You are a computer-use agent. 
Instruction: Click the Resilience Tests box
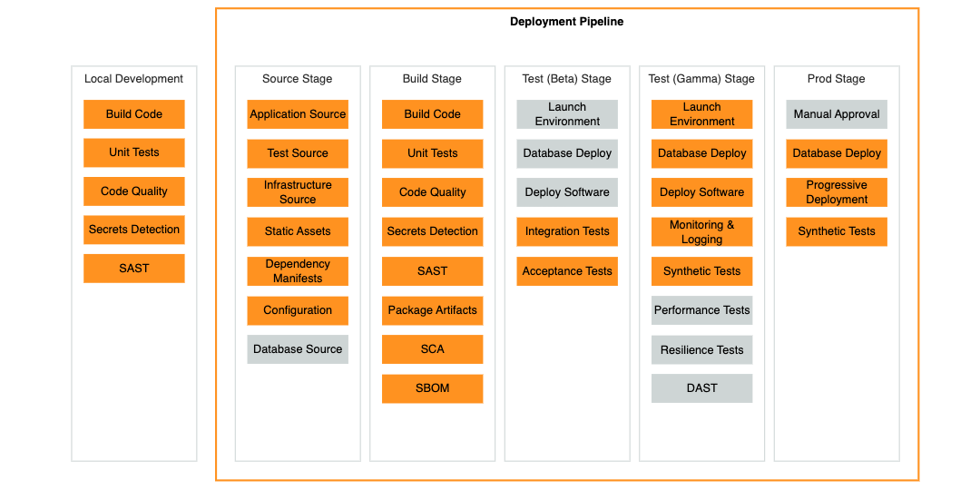[x=701, y=349]
